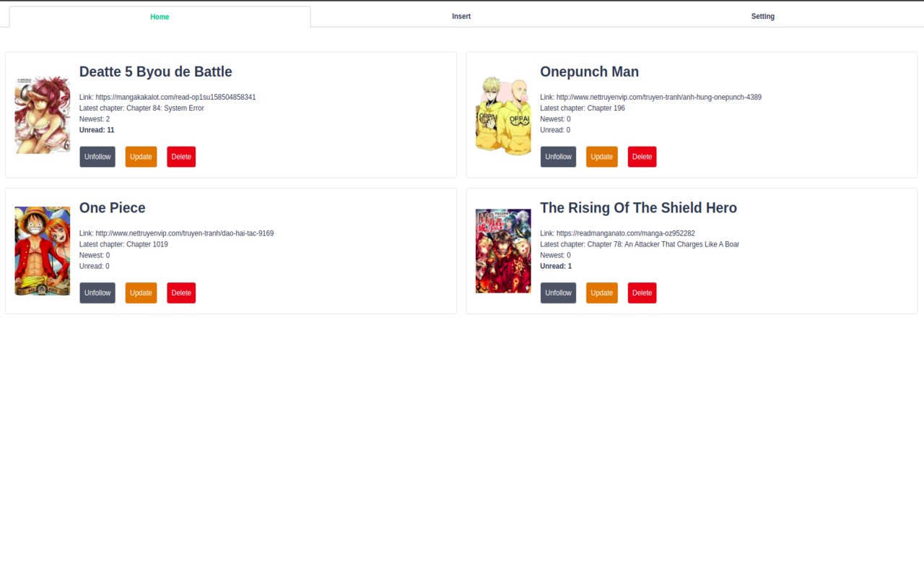
Task: Click the Deatte 5 Byou de Battle title
Action: pyautogui.click(x=156, y=72)
